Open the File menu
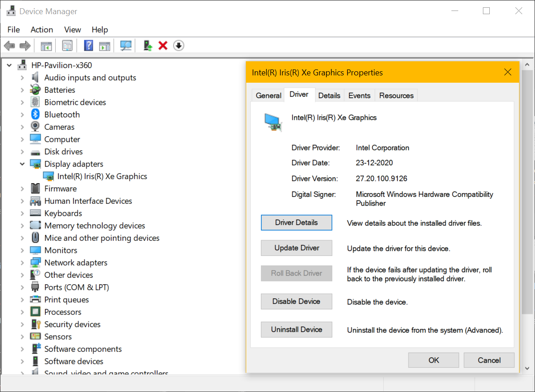This screenshot has width=535, height=392. [x=14, y=30]
